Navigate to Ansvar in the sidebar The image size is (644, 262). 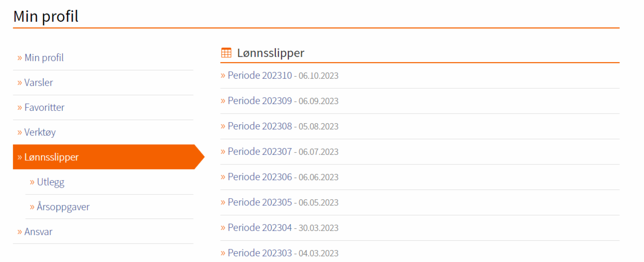(x=38, y=231)
